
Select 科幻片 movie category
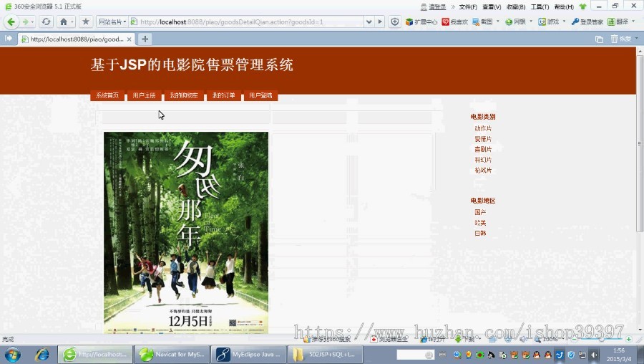483,160
